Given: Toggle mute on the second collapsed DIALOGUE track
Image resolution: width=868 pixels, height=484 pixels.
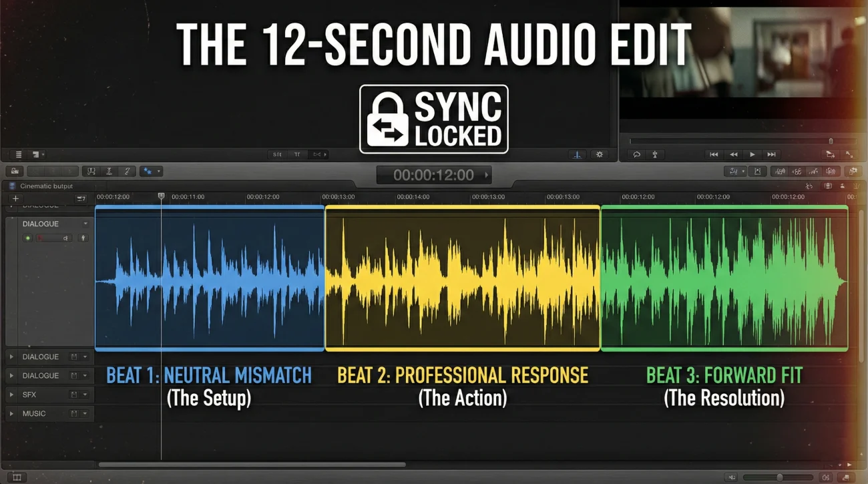Looking at the screenshot, I should click(x=74, y=376).
